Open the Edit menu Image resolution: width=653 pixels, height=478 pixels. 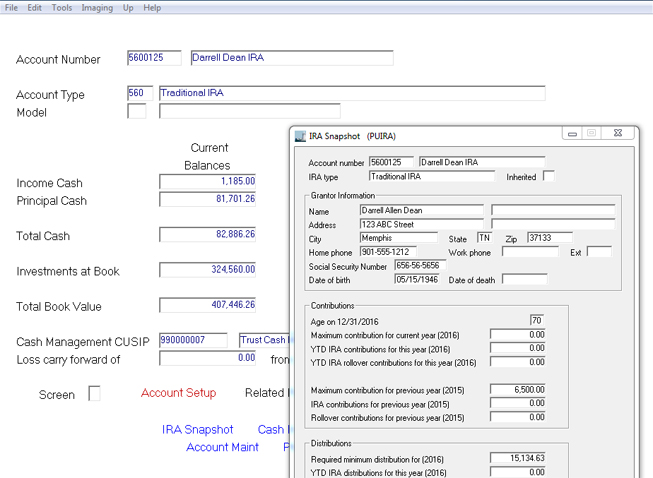[35, 7]
